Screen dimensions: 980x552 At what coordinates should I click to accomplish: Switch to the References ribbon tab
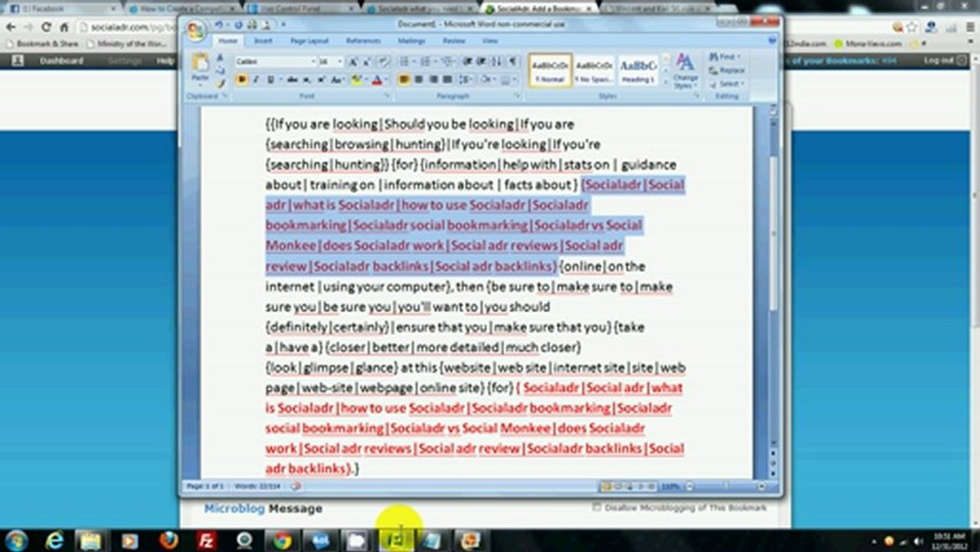tap(363, 41)
